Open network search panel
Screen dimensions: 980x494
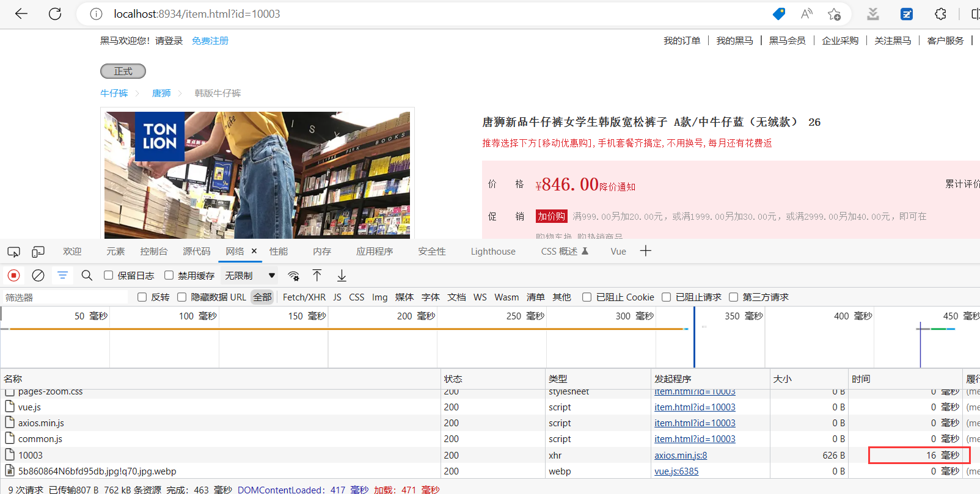[87, 275]
